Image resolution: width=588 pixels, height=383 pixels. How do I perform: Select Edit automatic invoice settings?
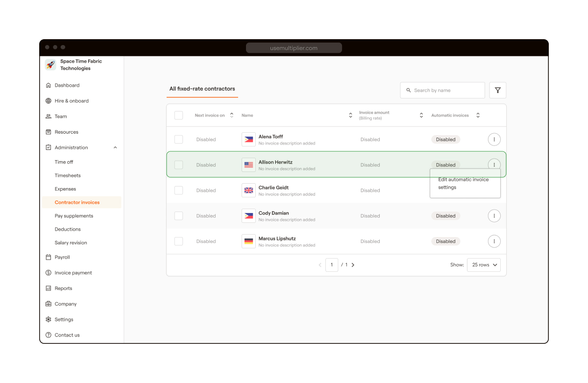(464, 183)
